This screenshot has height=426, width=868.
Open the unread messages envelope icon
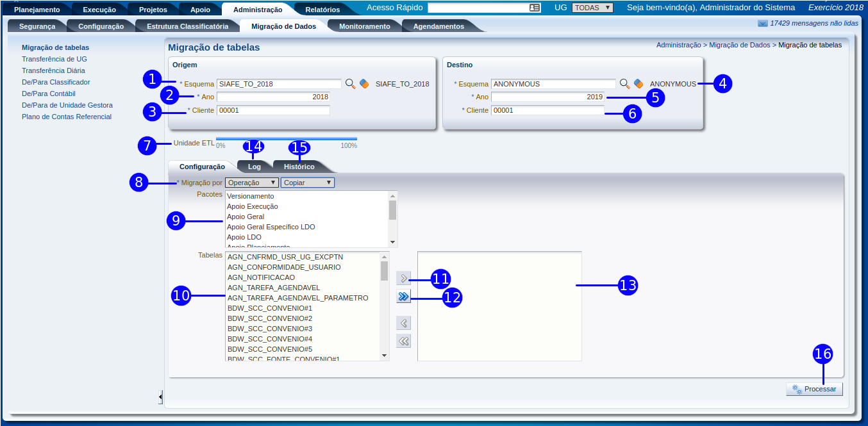pos(762,24)
